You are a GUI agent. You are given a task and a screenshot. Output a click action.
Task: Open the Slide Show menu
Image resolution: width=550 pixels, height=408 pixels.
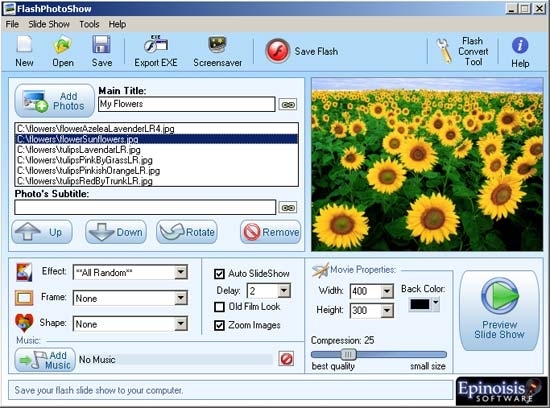pos(49,24)
